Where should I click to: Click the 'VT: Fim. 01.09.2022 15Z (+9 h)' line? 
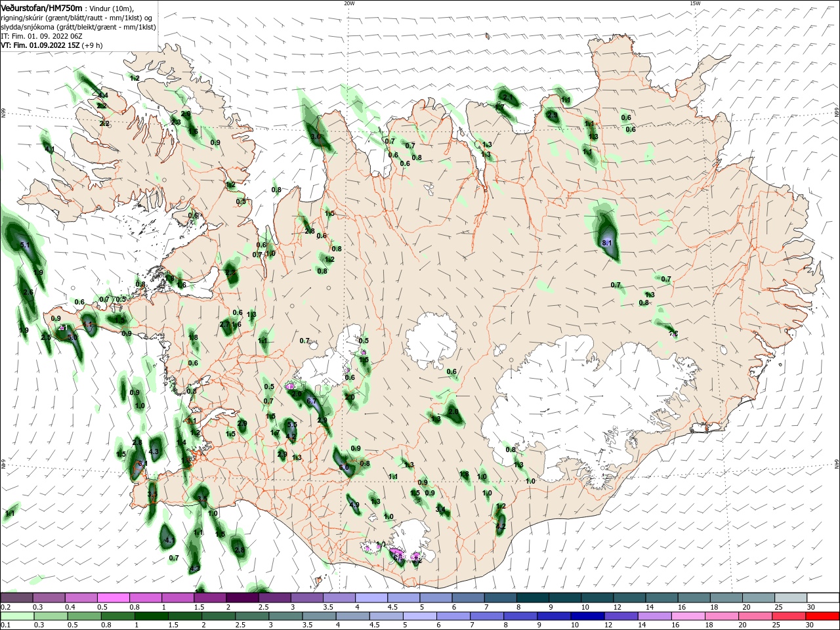coord(51,45)
